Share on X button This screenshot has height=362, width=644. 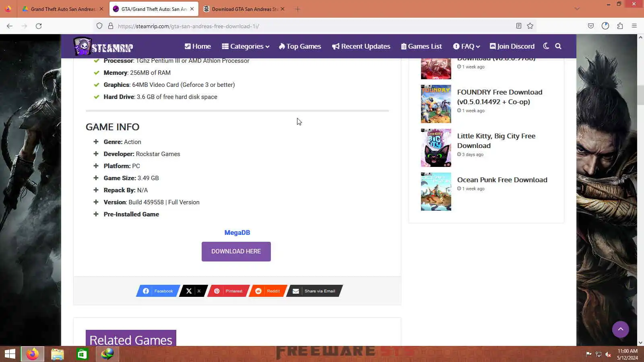tap(194, 291)
